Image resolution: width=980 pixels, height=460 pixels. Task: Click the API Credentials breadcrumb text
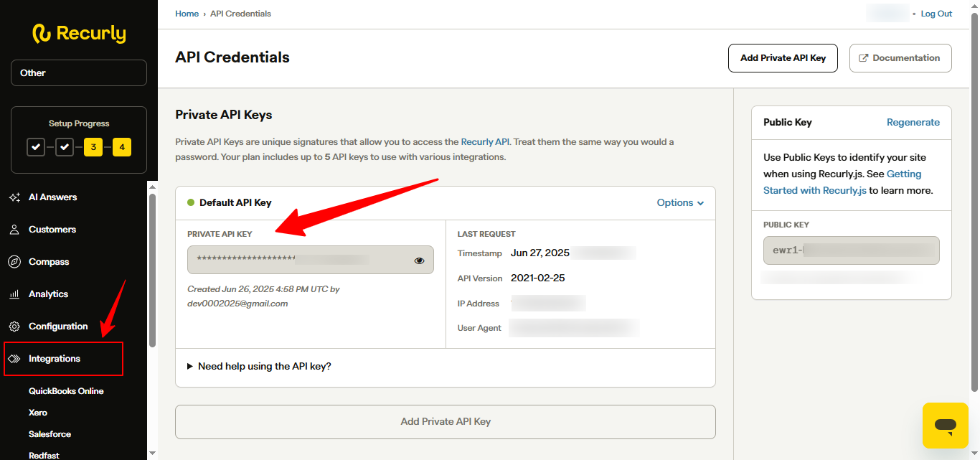pyautogui.click(x=240, y=14)
